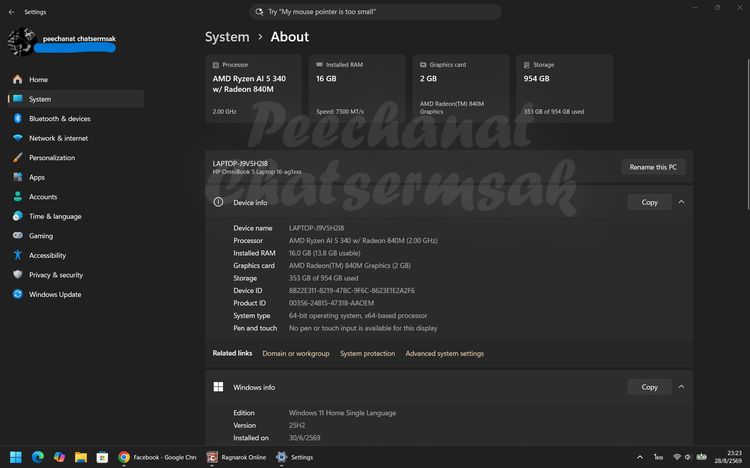This screenshot has height=468, width=750.
Task: Click the input language indicator in tray
Action: (659, 457)
